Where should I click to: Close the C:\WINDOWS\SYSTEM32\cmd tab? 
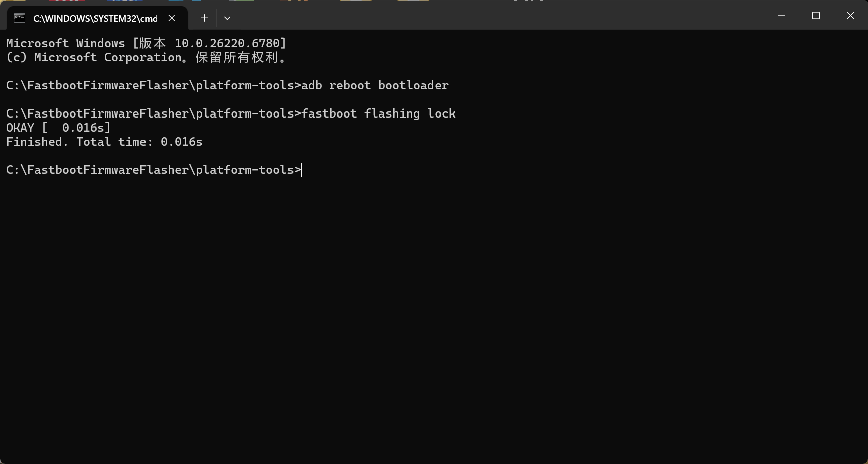[x=172, y=18]
